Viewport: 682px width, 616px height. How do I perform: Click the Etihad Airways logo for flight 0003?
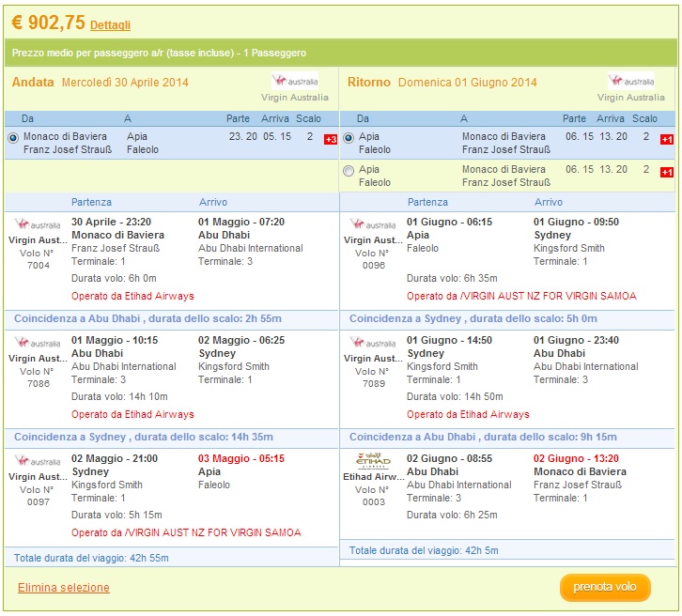[x=373, y=460]
